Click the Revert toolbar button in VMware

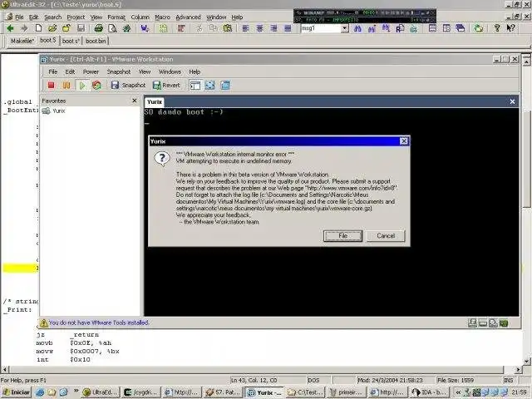[166, 85]
